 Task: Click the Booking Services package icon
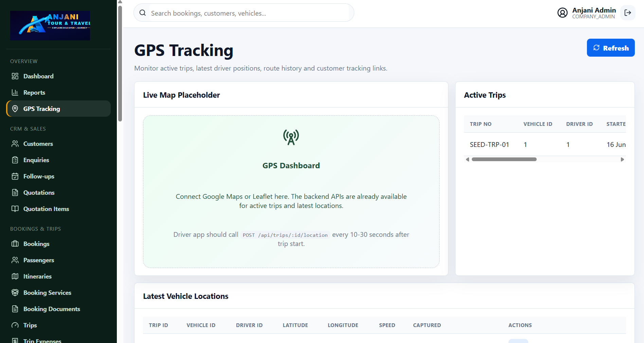(x=15, y=292)
